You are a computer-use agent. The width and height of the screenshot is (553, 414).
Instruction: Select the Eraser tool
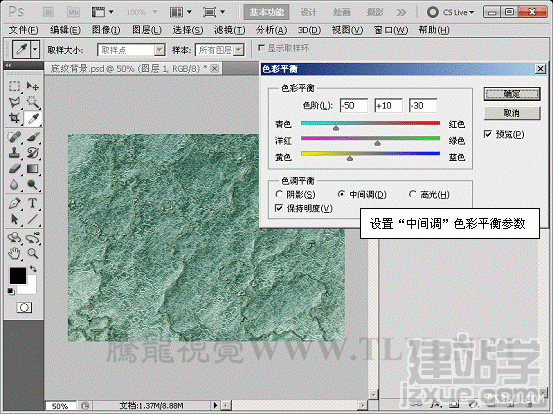point(14,169)
